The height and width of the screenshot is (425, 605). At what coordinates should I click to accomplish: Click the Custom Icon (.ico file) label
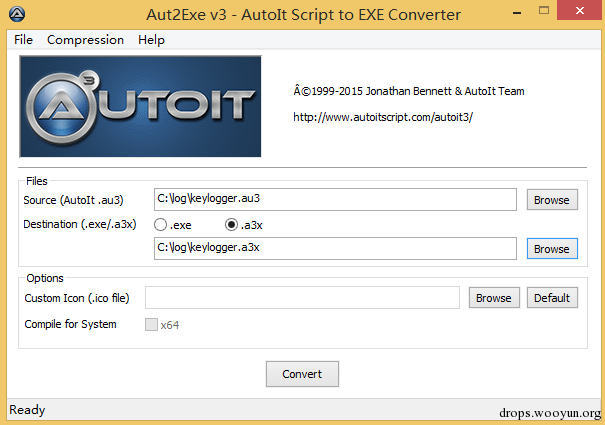pos(77,298)
